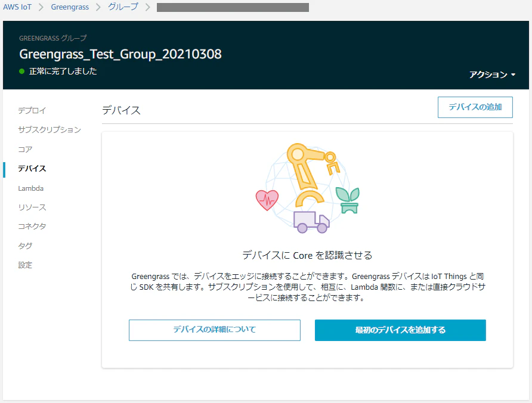
Task: Click the green status dot indicator
Action: click(21, 71)
